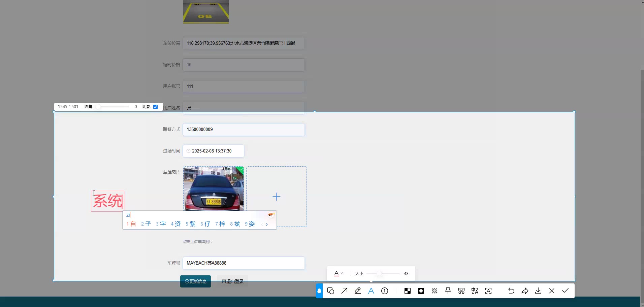The width and height of the screenshot is (644, 307).
Task: Choose candidate 3 字 in the IME list
Action: 161,224
